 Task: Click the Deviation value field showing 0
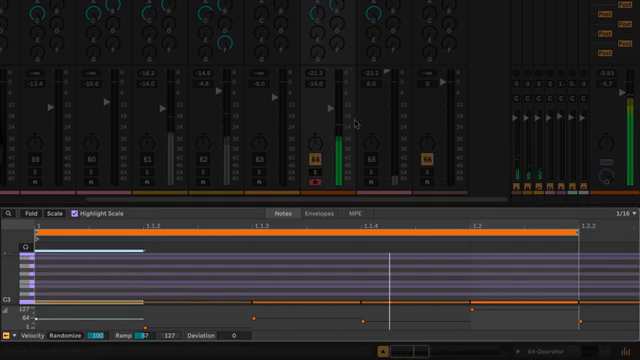[234, 336]
